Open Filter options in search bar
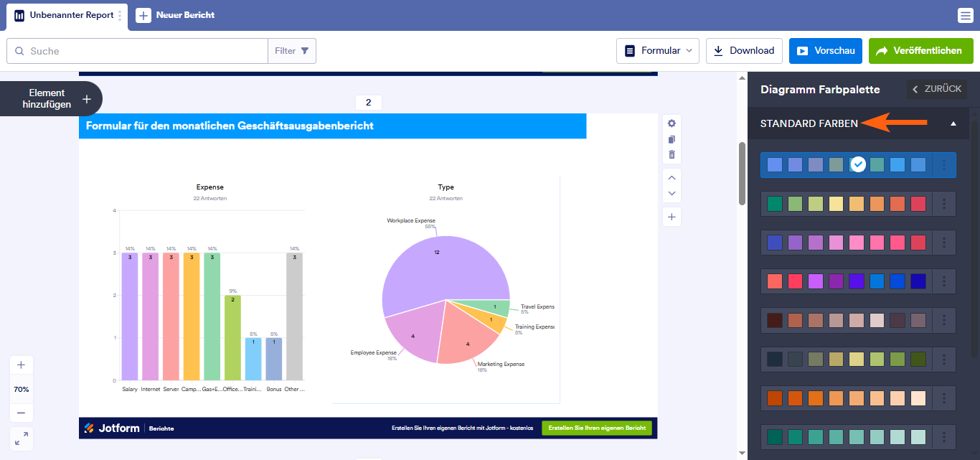 coord(292,51)
